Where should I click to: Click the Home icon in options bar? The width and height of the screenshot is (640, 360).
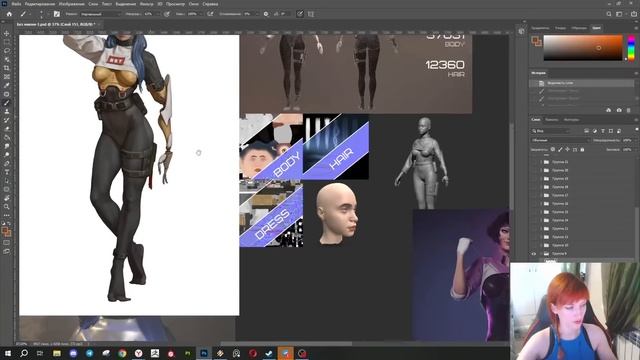[9, 14]
